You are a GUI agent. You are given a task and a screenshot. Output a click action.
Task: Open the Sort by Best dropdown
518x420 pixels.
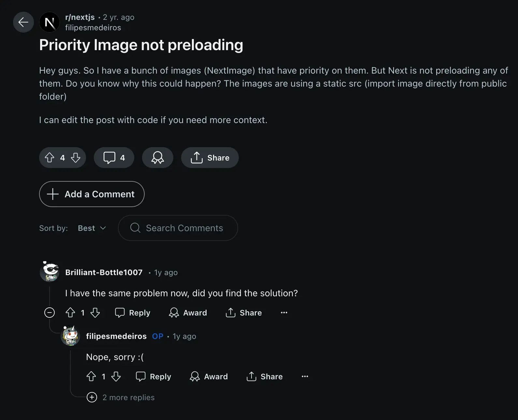tap(92, 228)
